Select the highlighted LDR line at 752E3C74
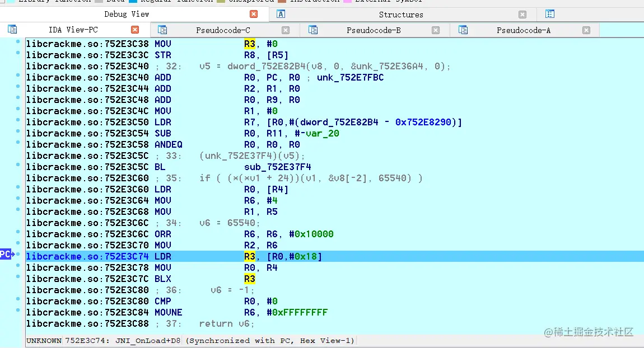 (x=334, y=256)
